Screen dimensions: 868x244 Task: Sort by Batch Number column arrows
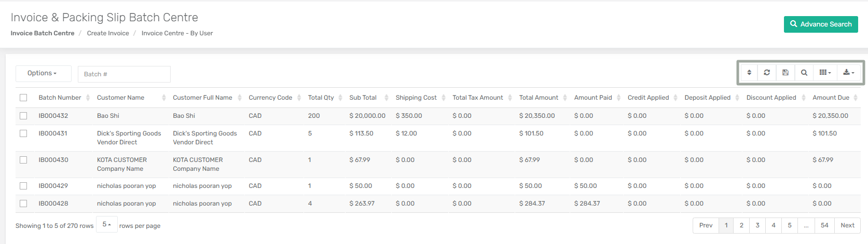(x=88, y=98)
